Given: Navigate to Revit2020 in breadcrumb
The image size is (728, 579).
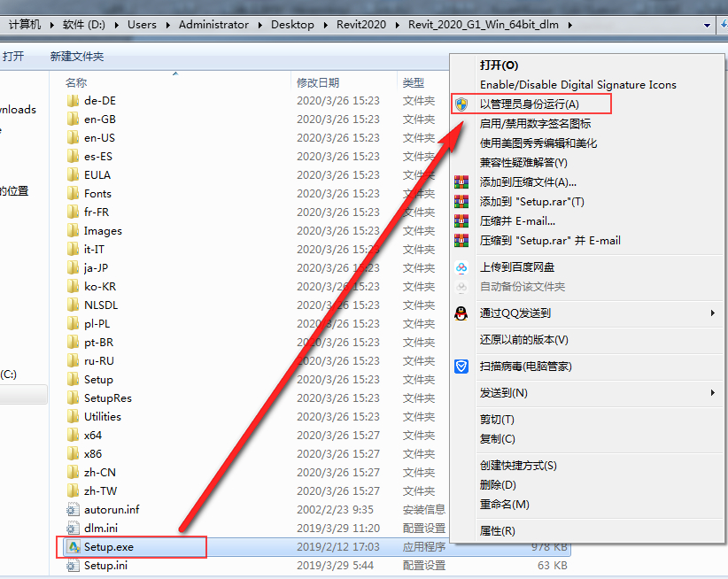Looking at the screenshot, I should point(361,25).
